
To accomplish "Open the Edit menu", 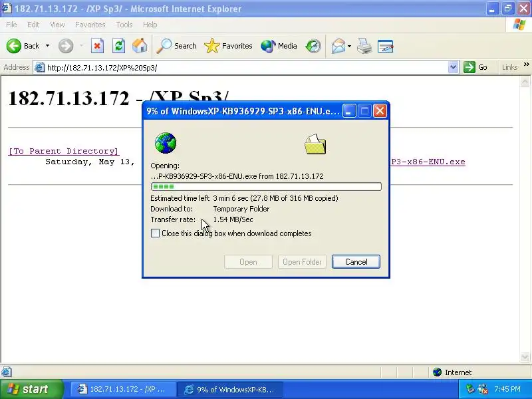I will [x=33, y=25].
